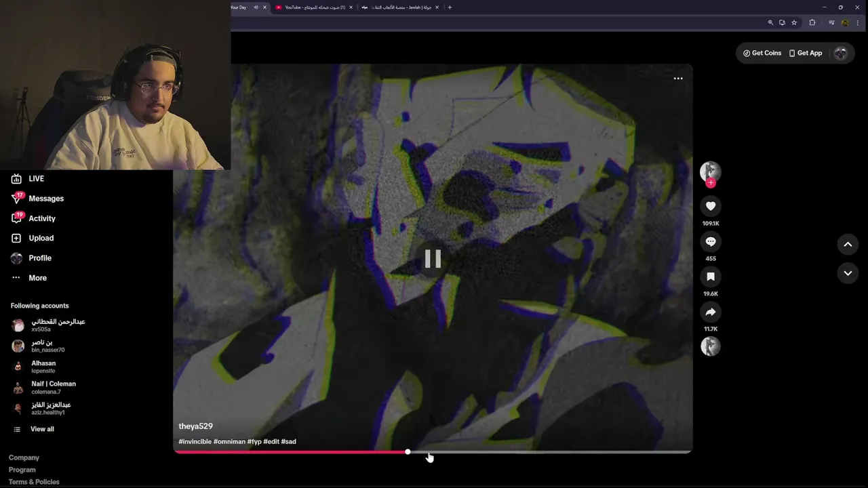Open the browser profile avatar
The image size is (868, 488).
pyautogui.click(x=845, y=22)
